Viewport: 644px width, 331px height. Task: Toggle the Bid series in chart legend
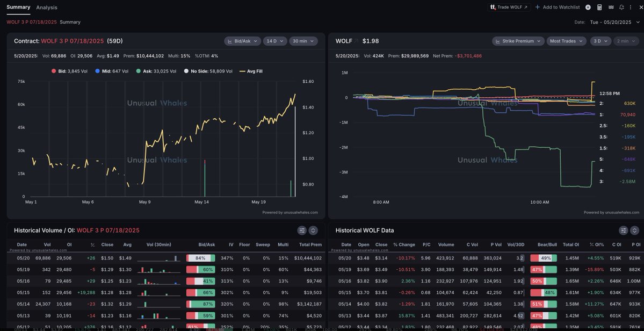[x=69, y=71]
